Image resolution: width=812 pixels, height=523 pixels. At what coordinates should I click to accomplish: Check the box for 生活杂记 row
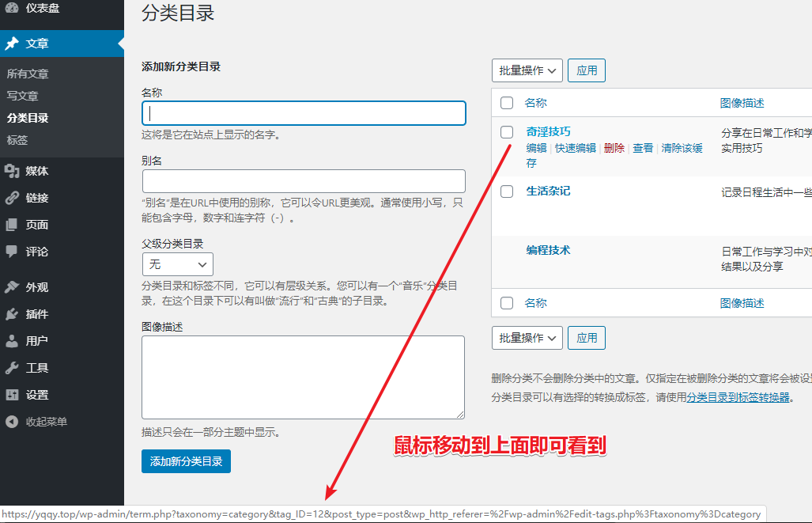[x=507, y=191]
